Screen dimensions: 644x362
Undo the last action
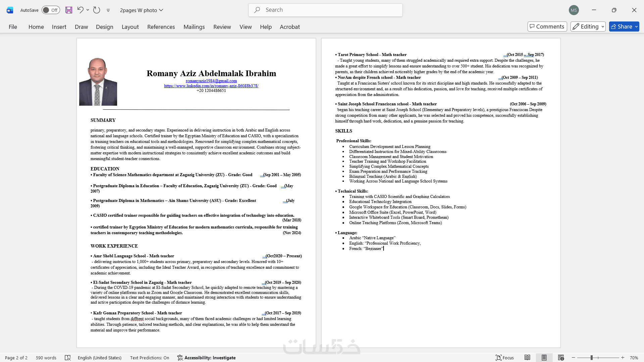[x=80, y=10]
